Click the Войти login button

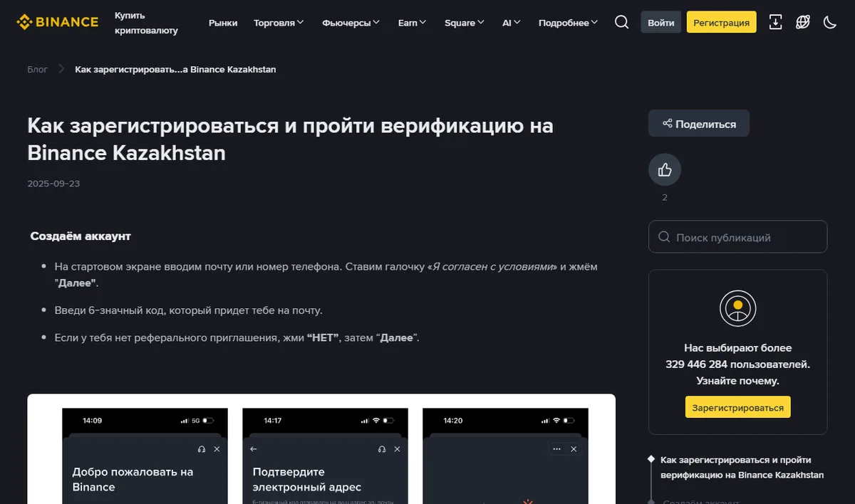point(661,22)
